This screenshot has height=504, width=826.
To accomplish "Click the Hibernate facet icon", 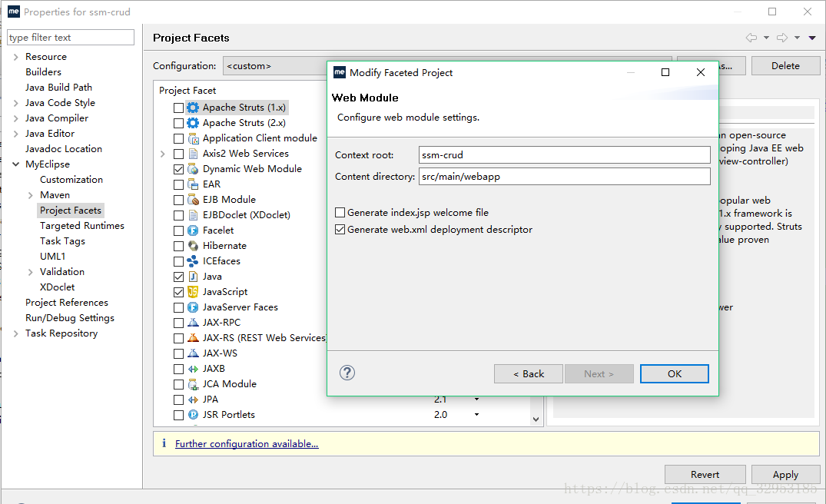I will click(x=194, y=246).
